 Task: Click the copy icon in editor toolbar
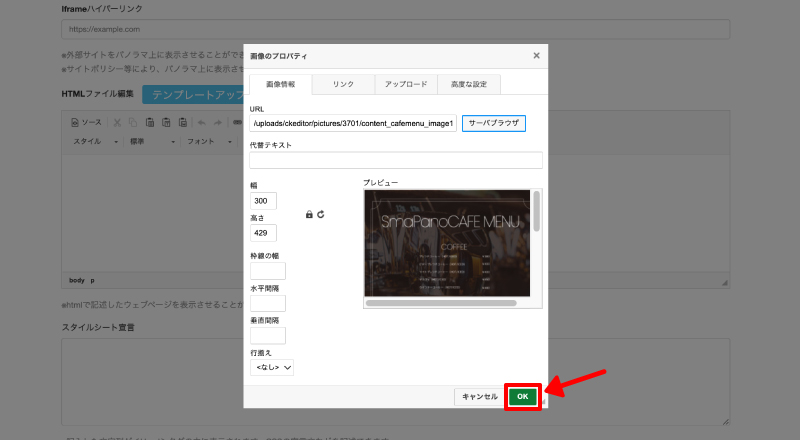[x=134, y=122]
